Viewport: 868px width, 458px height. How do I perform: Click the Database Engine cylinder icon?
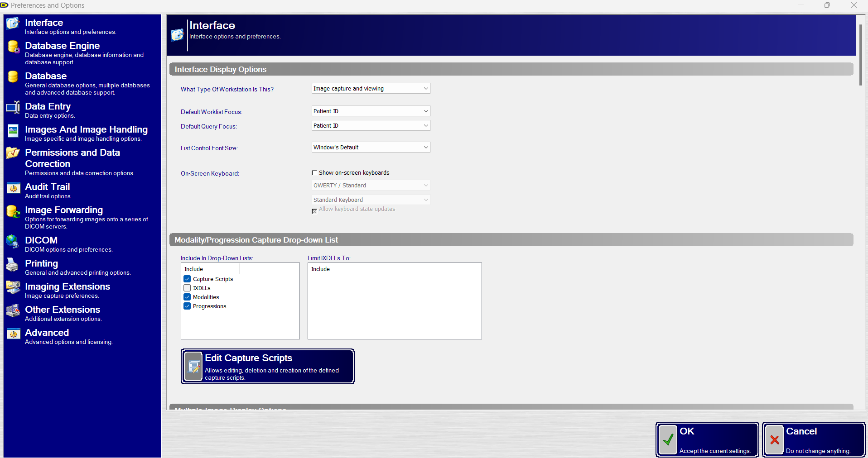[13, 47]
